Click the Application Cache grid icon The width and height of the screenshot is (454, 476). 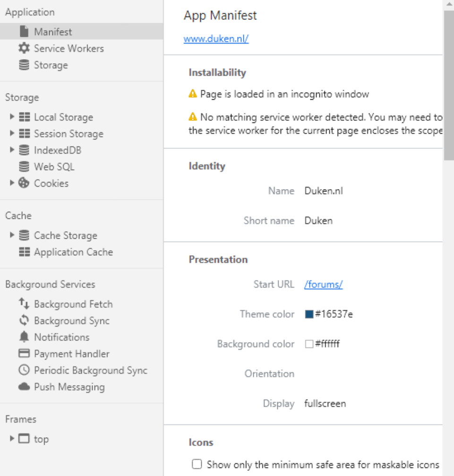(24, 251)
